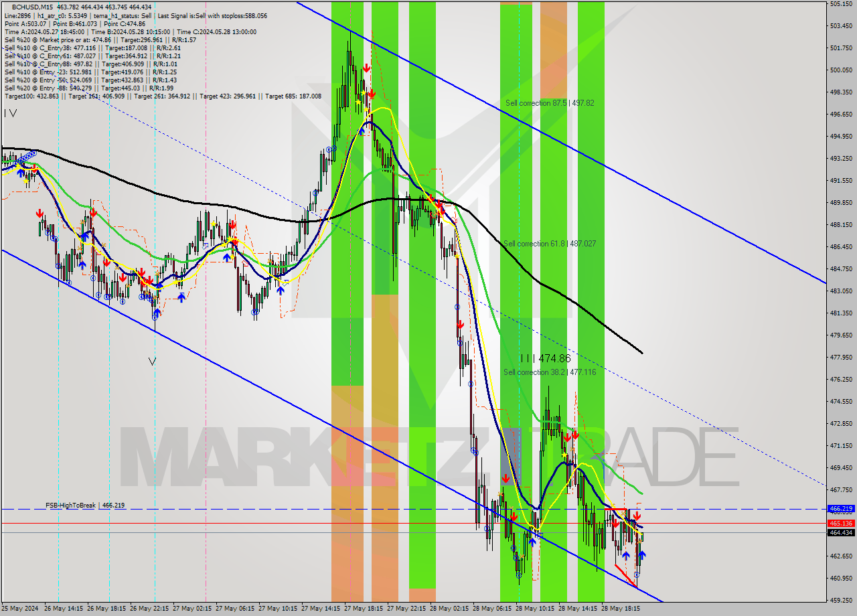This screenshot has width=857, height=616.
Task: Click the 472.850 price axis label
Action: pos(840,424)
